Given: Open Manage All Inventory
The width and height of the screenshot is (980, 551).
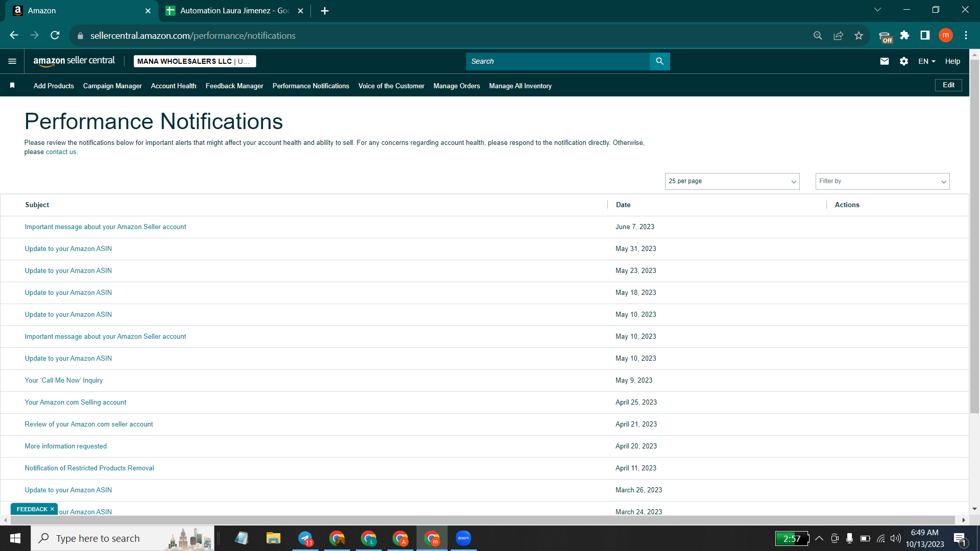Looking at the screenshot, I should (520, 86).
